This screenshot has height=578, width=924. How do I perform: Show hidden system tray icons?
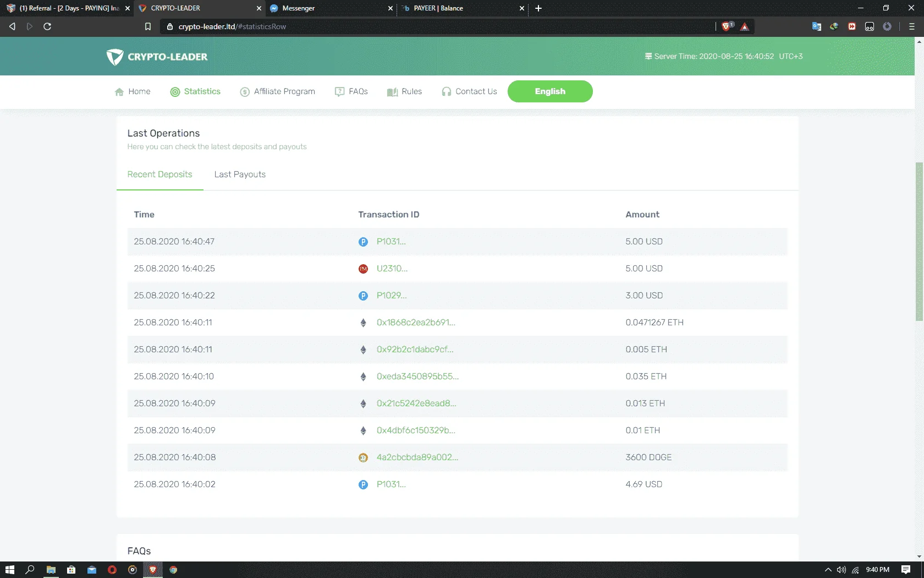tap(828, 570)
